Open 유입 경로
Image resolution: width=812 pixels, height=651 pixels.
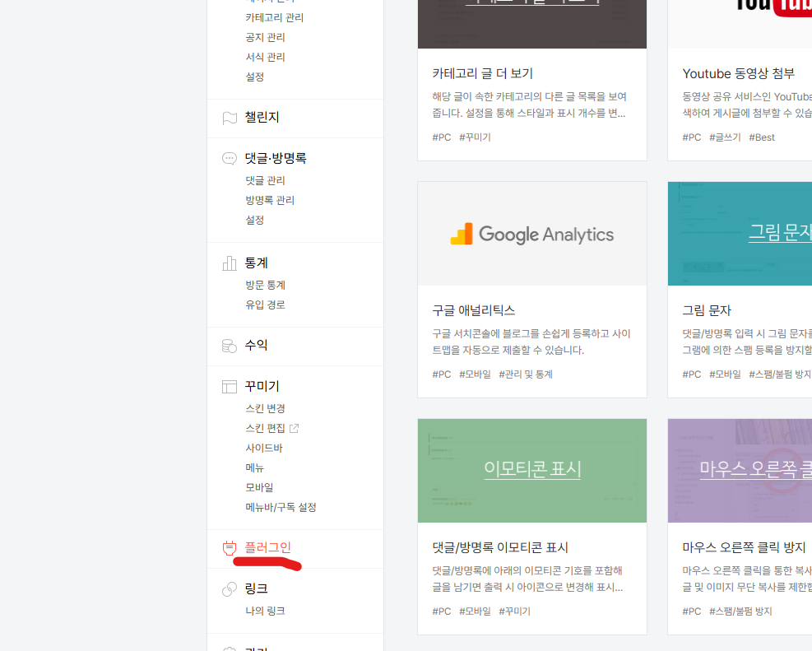click(265, 305)
